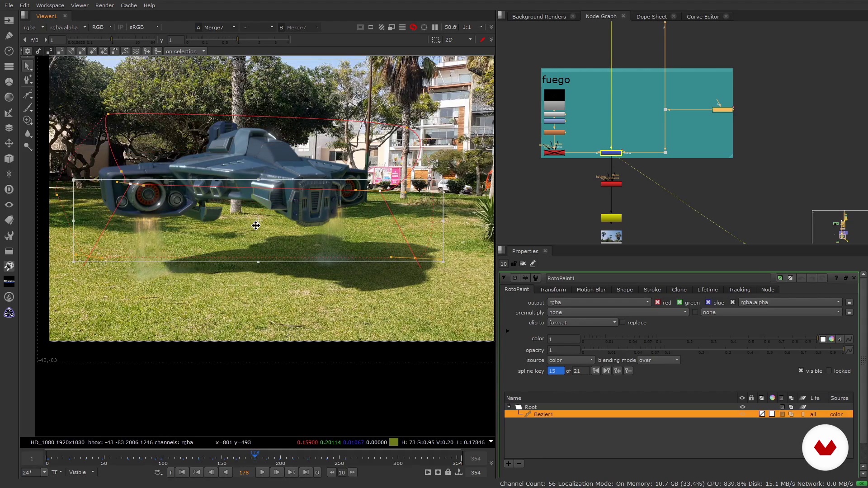Toggle the ripple edit wave icon
Image resolution: width=868 pixels, height=488 pixels.
pyautogui.click(x=136, y=52)
